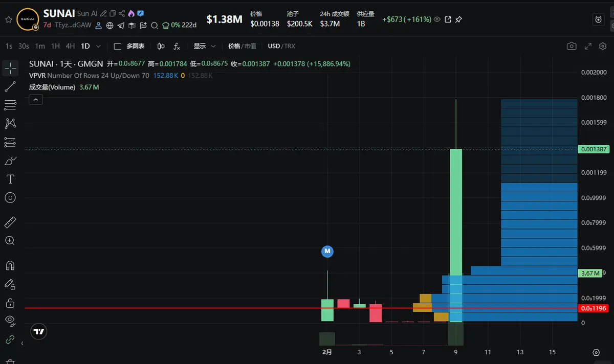Viewport: 614px width, 364px height.
Task: Click the +$673 (+161%) PnL text
Action: click(x=406, y=19)
